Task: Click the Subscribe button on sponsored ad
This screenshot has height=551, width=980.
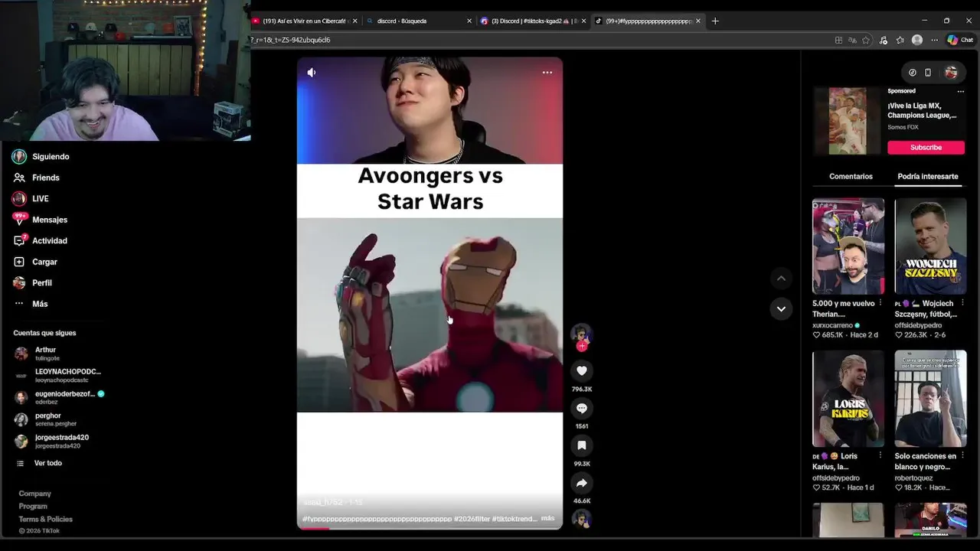Action: click(x=926, y=147)
